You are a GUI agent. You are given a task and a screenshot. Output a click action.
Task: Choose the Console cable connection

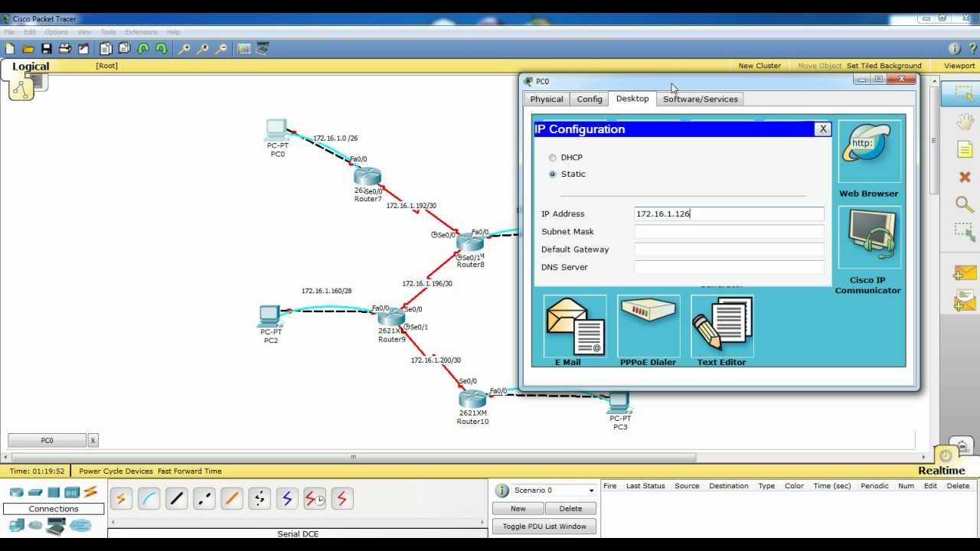(149, 499)
